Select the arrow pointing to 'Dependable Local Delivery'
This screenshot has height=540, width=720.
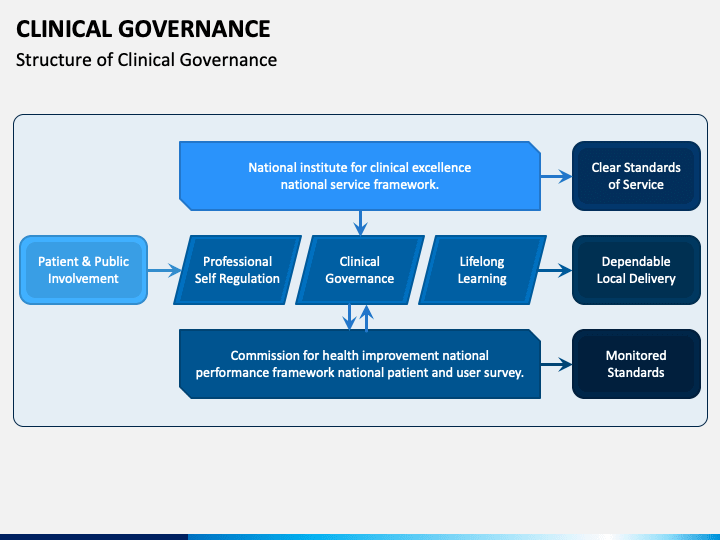tap(555, 270)
